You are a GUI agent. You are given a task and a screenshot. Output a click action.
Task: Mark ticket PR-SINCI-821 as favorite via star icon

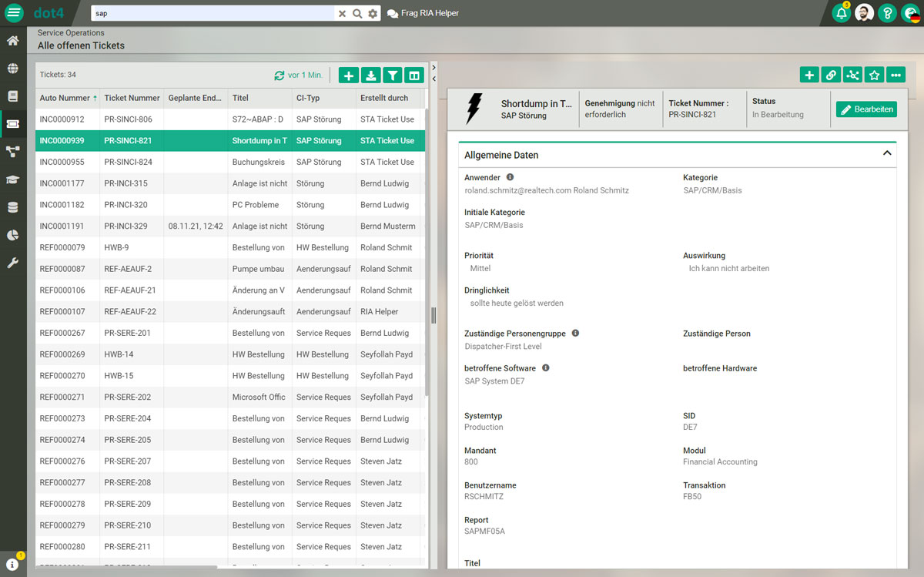tap(874, 75)
